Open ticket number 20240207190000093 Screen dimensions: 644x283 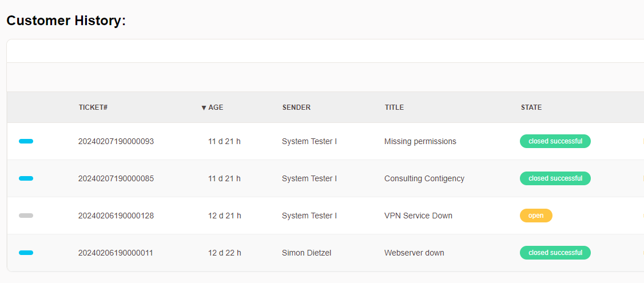tap(116, 141)
